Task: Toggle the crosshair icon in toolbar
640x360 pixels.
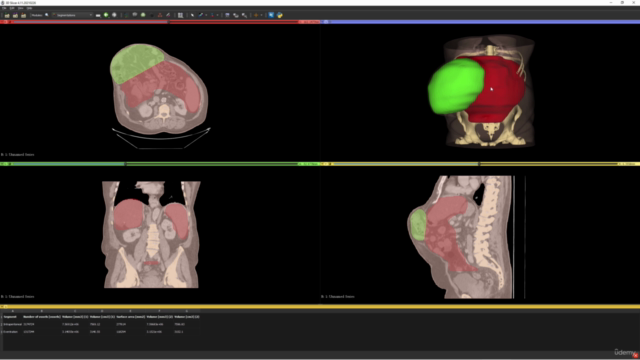Action: pyautogui.click(x=256, y=15)
